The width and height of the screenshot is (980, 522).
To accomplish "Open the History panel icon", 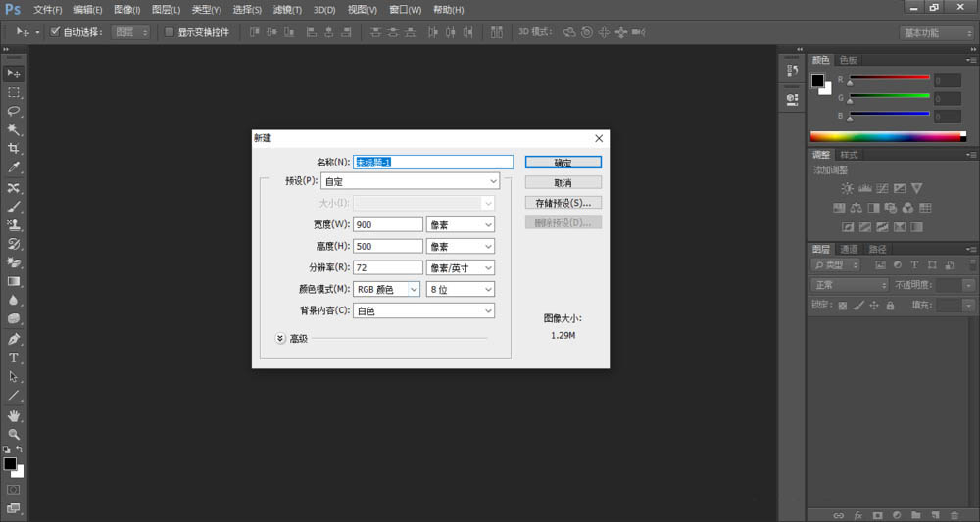I will coord(792,71).
